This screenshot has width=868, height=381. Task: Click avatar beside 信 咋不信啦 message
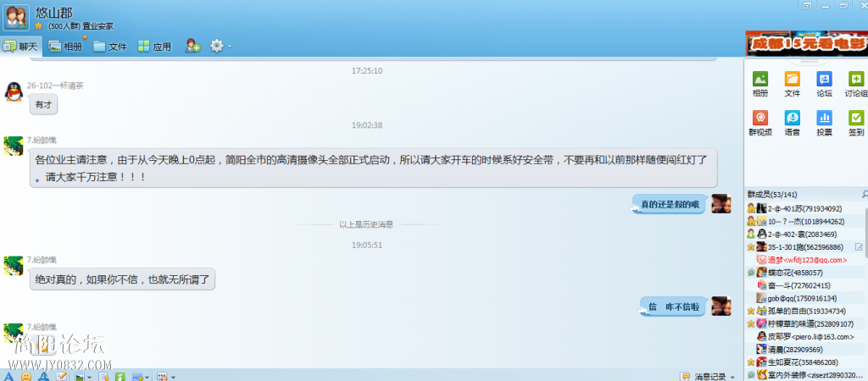click(721, 306)
